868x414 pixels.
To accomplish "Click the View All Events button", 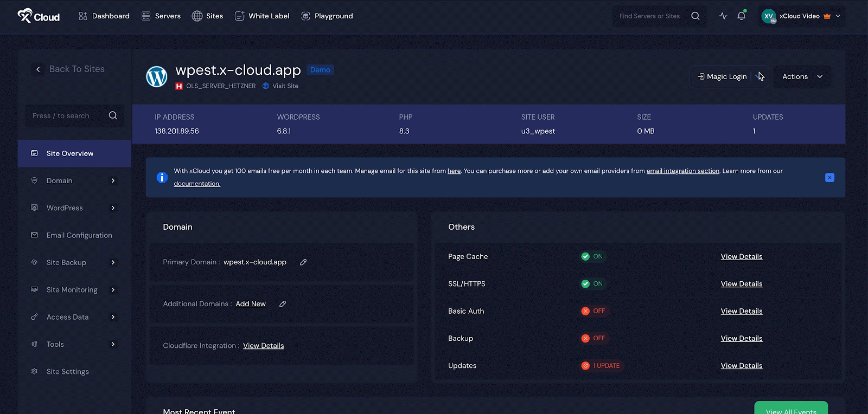I will 791,409.
